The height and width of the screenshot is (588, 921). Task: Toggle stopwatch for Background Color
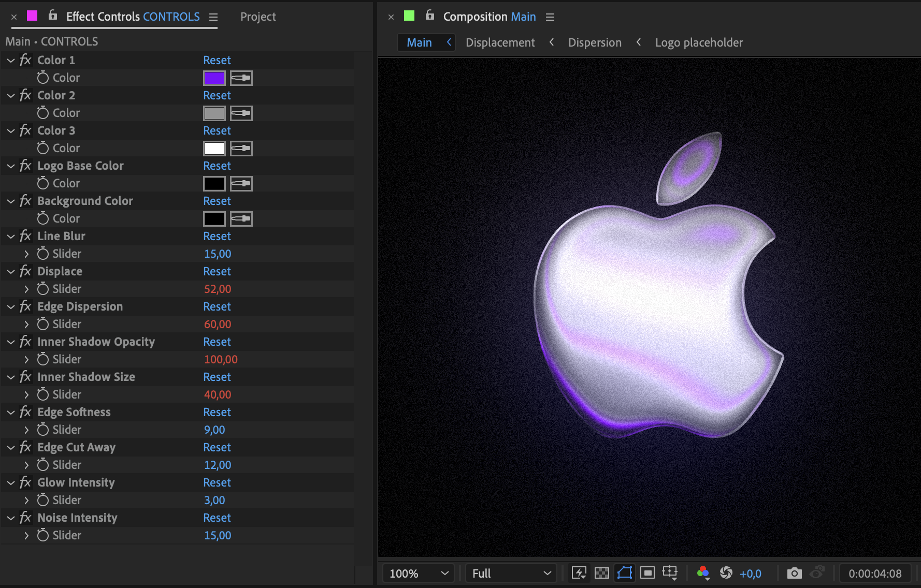(43, 218)
